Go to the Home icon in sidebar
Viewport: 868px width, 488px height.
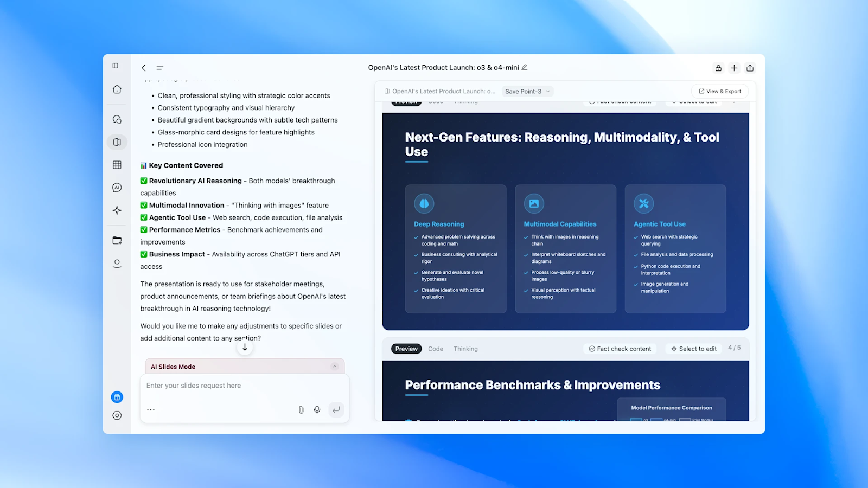pyautogui.click(x=117, y=89)
